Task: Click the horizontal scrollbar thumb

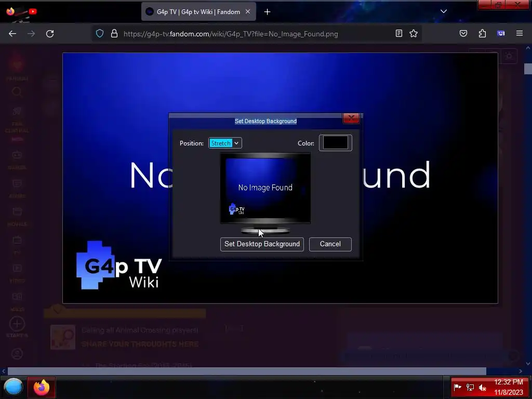Action: (x=247, y=371)
